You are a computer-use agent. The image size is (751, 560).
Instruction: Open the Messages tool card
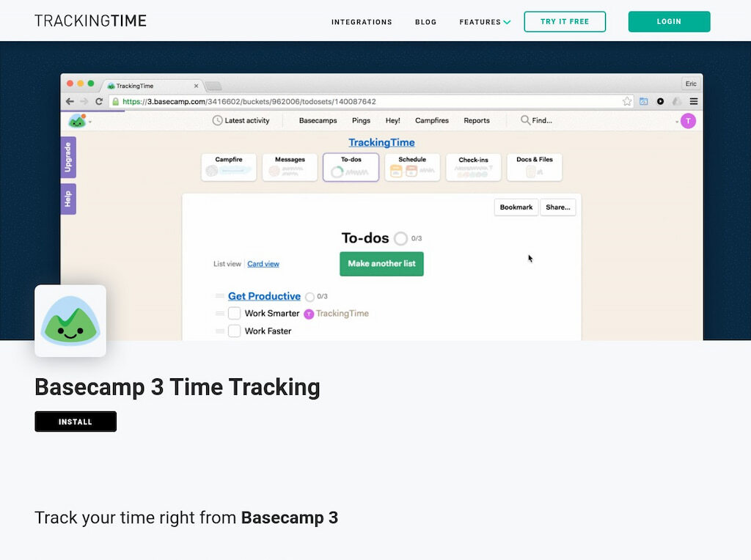point(290,167)
